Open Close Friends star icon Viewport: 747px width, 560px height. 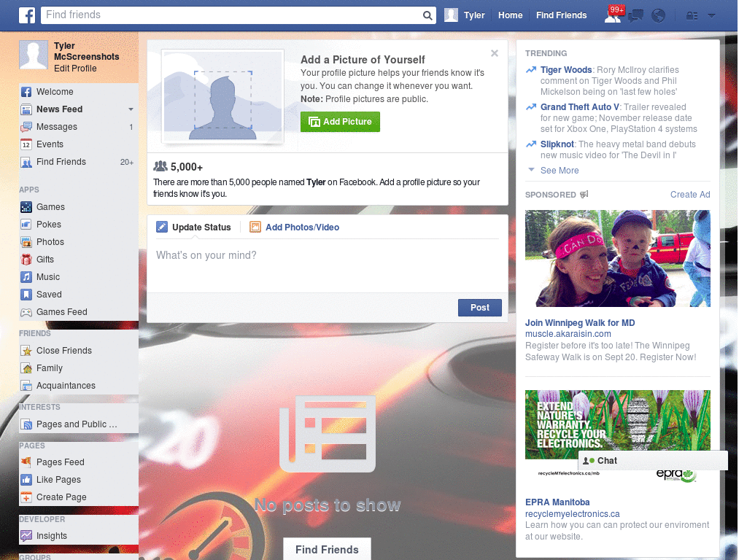(26, 351)
